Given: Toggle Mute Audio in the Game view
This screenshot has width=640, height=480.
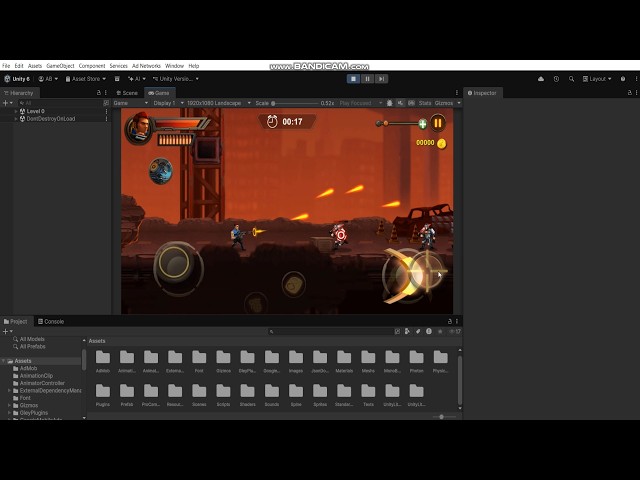Looking at the screenshot, I should click(x=400, y=103).
